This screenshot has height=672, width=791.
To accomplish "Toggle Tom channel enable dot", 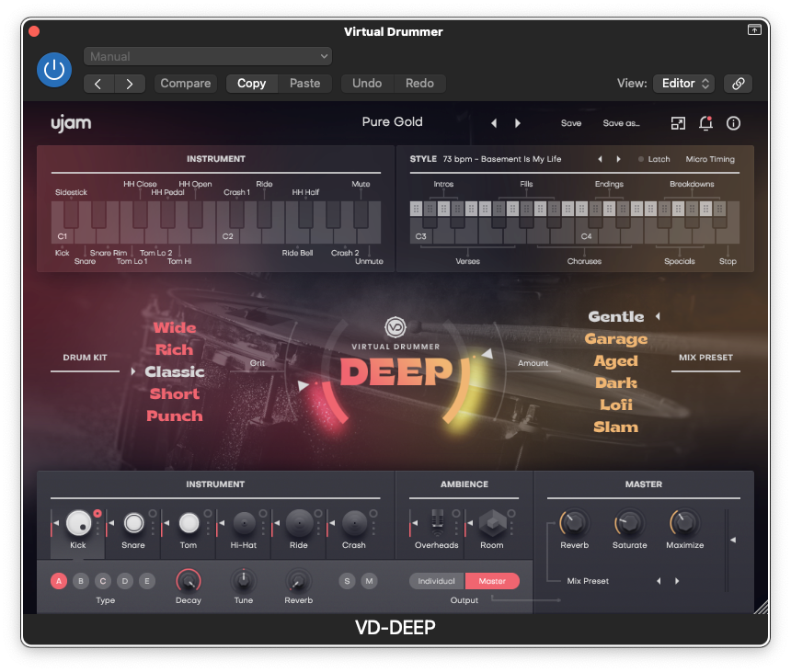I will click(208, 514).
